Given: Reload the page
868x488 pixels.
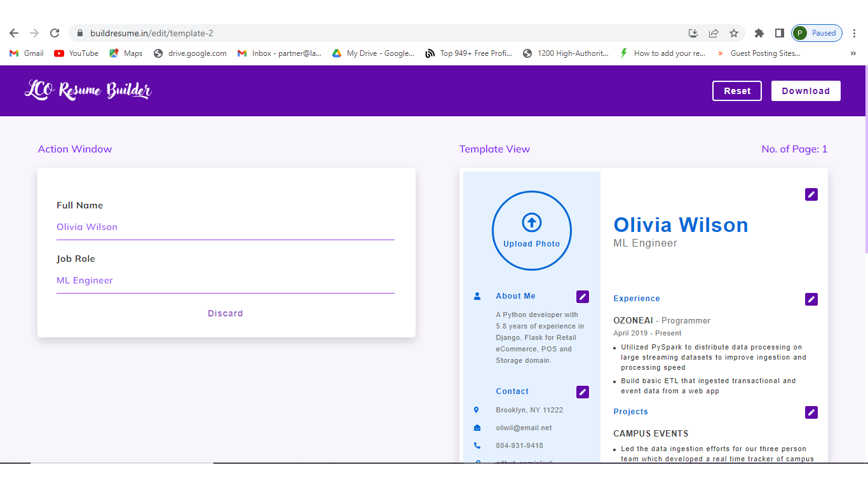Looking at the screenshot, I should [x=55, y=33].
